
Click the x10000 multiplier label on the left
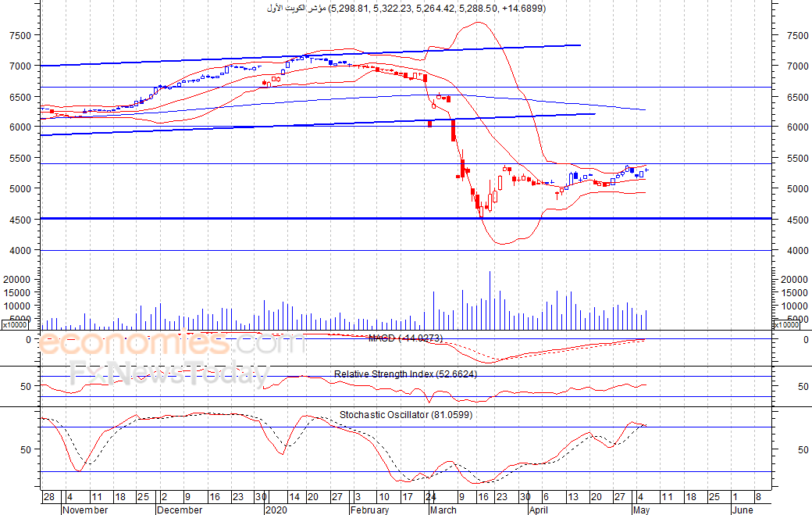[15, 325]
